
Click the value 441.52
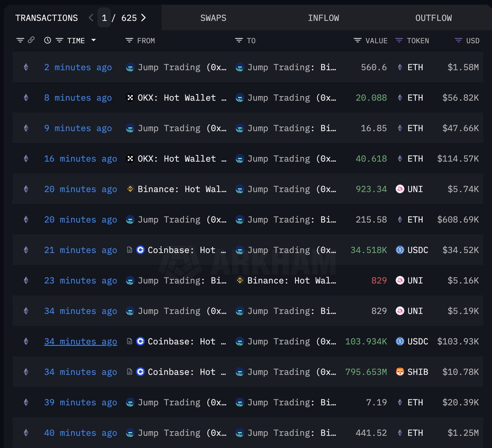point(371,433)
